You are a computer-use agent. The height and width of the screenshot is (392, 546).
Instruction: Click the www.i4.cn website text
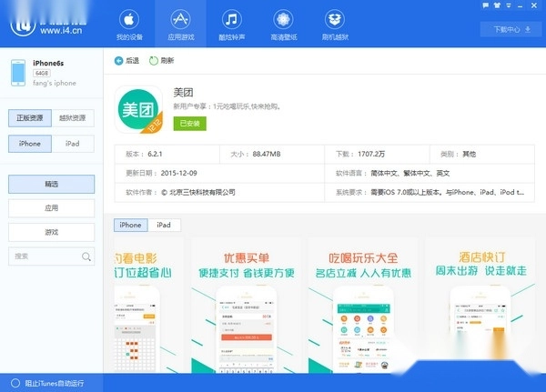tap(61, 31)
